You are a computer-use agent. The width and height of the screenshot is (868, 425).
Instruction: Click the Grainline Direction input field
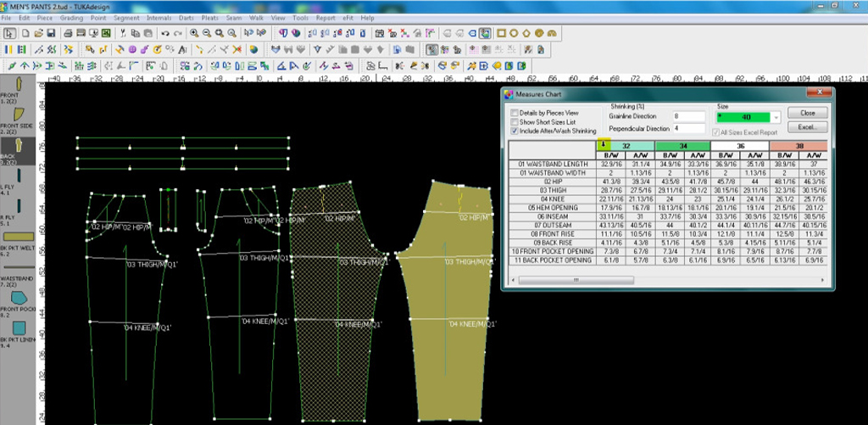[x=689, y=116]
